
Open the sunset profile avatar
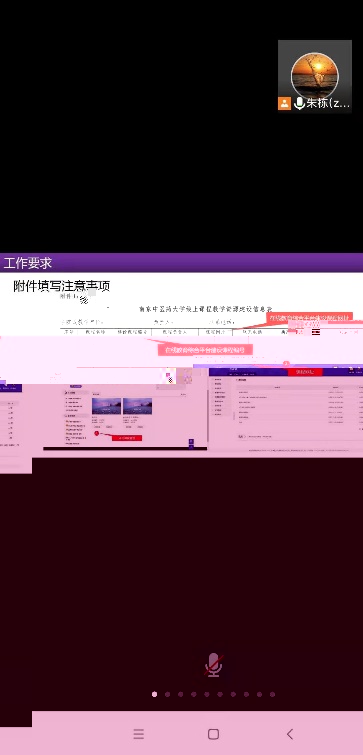(315, 76)
